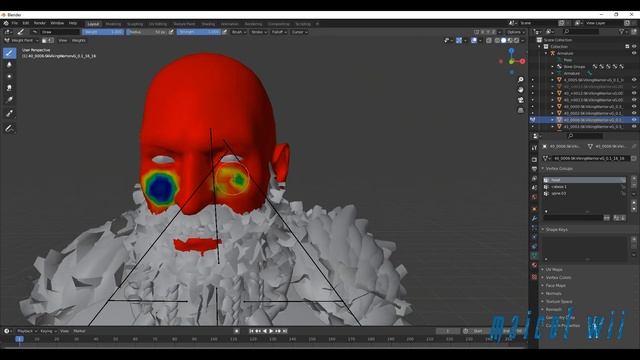Toggle auto keying record button in timeline
This screenshot has height=360, width=640.
[237, 331]
